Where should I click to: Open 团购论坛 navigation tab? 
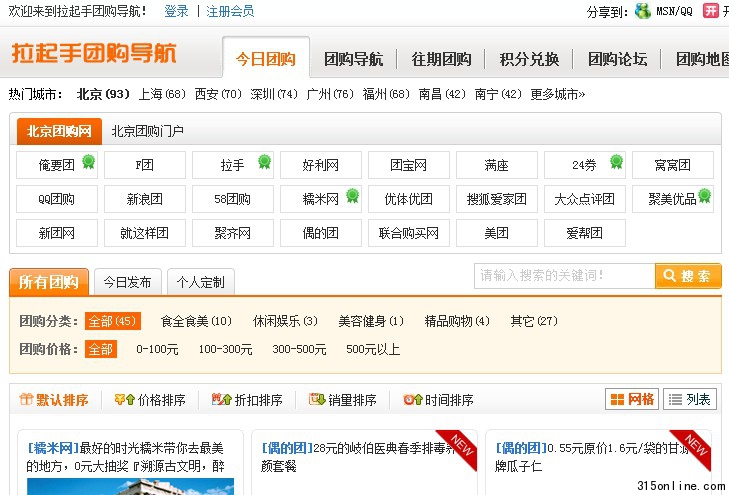click(617, 59)
